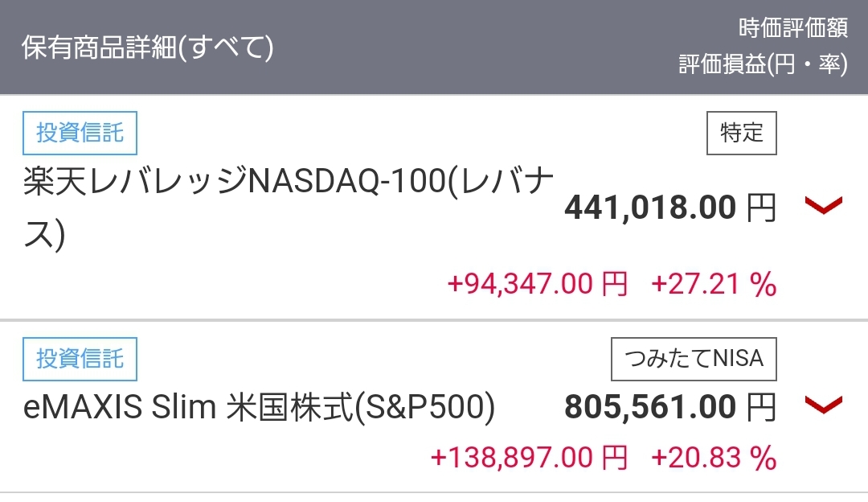Click the 保有商品詳細(すべて) header title
This screenshot has width=868, height=502.
[147, 48]
